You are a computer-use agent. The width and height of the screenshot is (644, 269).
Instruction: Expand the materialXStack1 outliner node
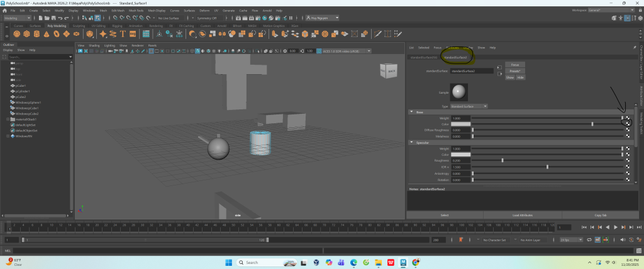(x=8, y=119)
